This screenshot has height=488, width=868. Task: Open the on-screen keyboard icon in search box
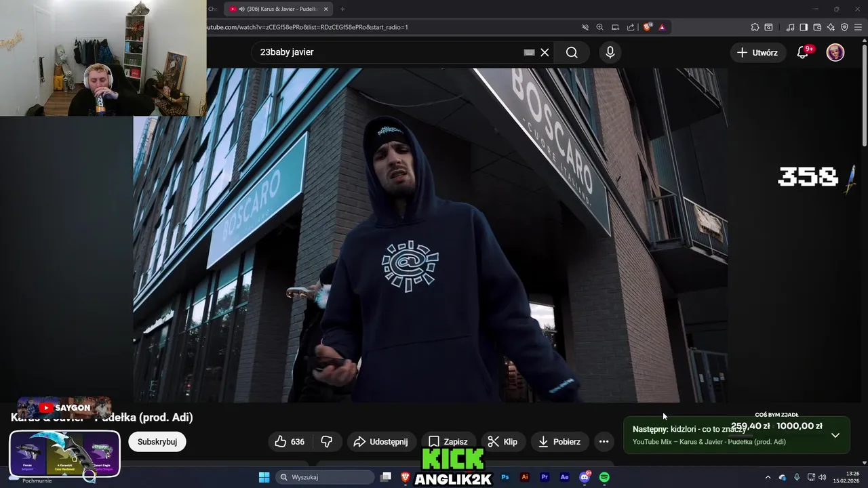coord(530,52)
